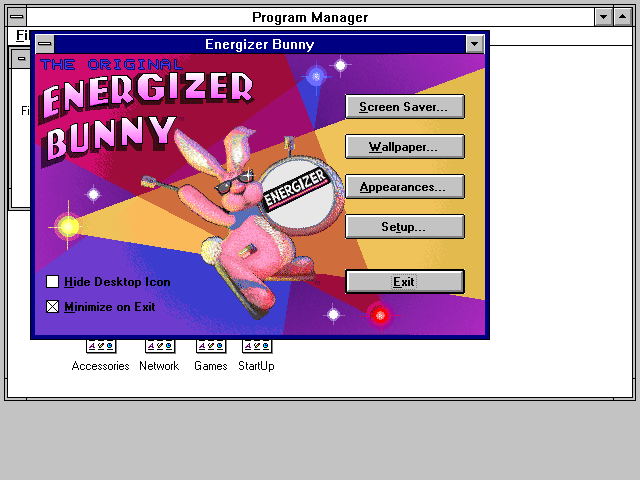Image resolution: width=640 pixels, height=480 pixels.
Task: Open the Screen Saver settings
Action: (x=404, y=107)
